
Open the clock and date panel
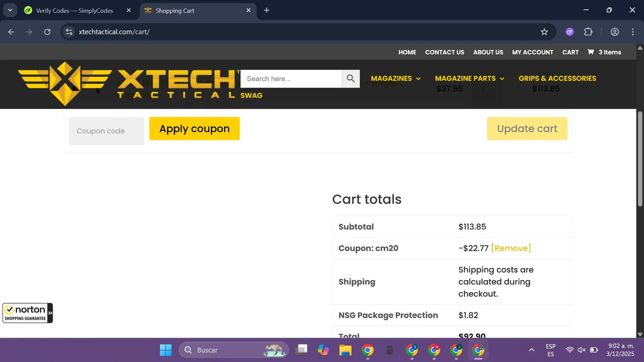click(620, 350)
